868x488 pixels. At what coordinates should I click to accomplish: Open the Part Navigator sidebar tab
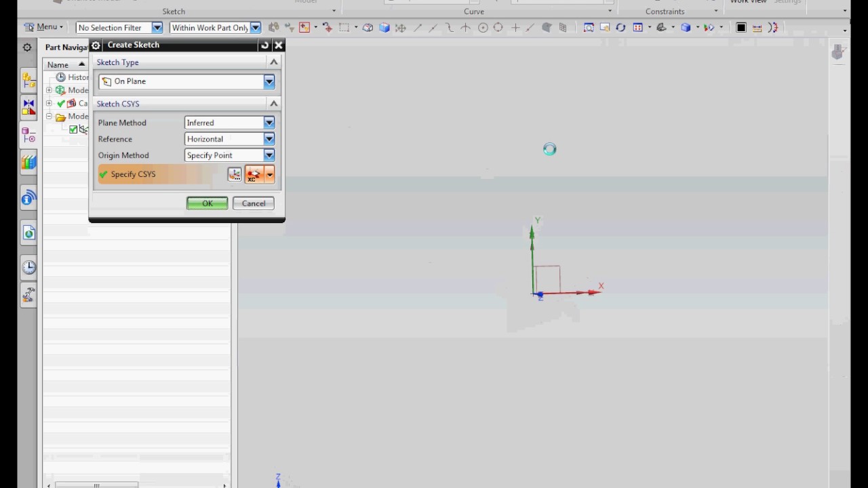[28, 135]
